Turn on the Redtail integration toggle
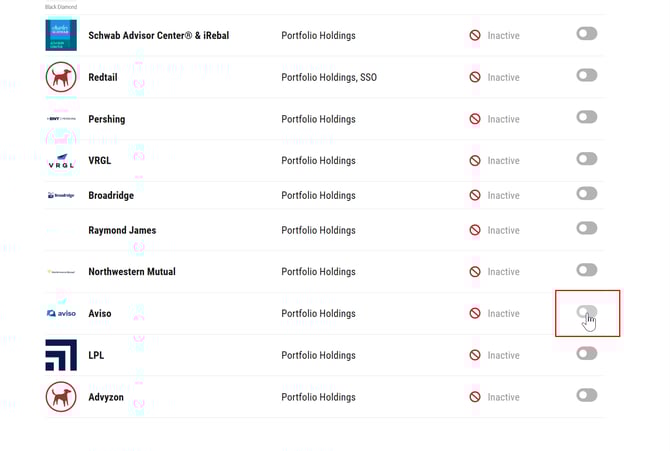670x451 pixels. click(x=587, y=75)
